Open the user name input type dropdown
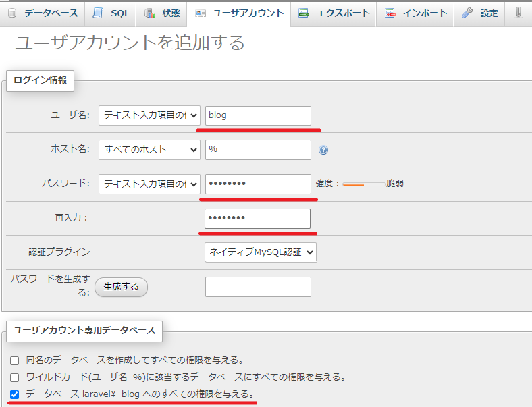 pos(149,115)
